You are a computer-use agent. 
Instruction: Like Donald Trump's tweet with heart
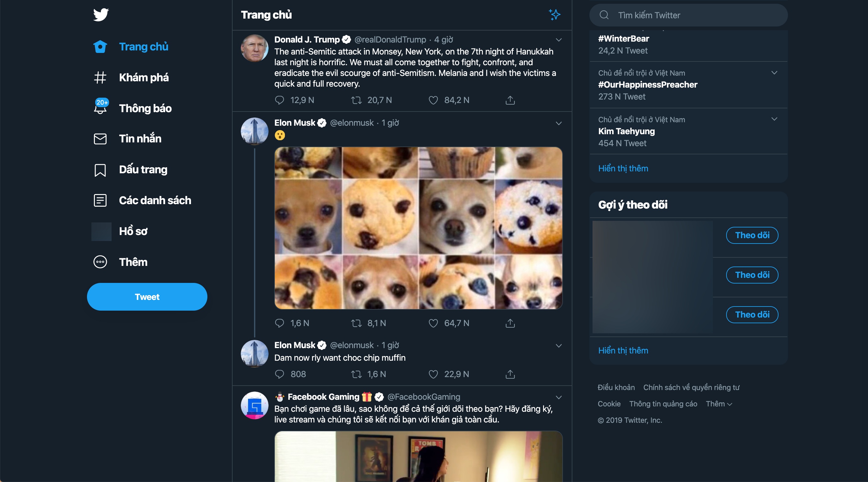433,100
